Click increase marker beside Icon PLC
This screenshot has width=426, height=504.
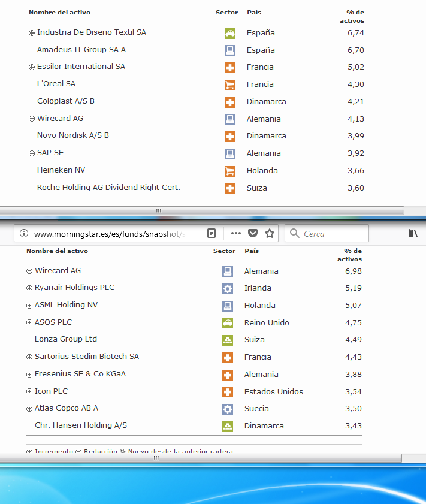(x=29, y=391)
